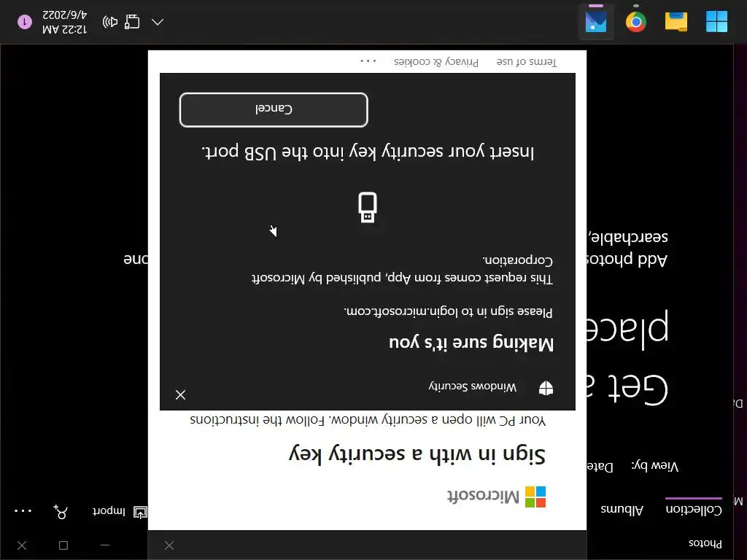Switch to the Collection tab in Photos

click(x=694, y=508)
